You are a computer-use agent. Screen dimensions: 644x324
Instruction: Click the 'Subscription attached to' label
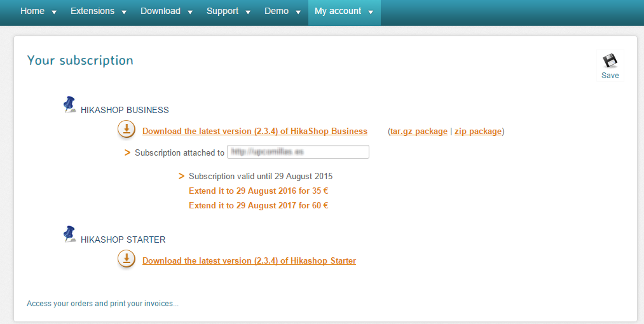point(179,152)
